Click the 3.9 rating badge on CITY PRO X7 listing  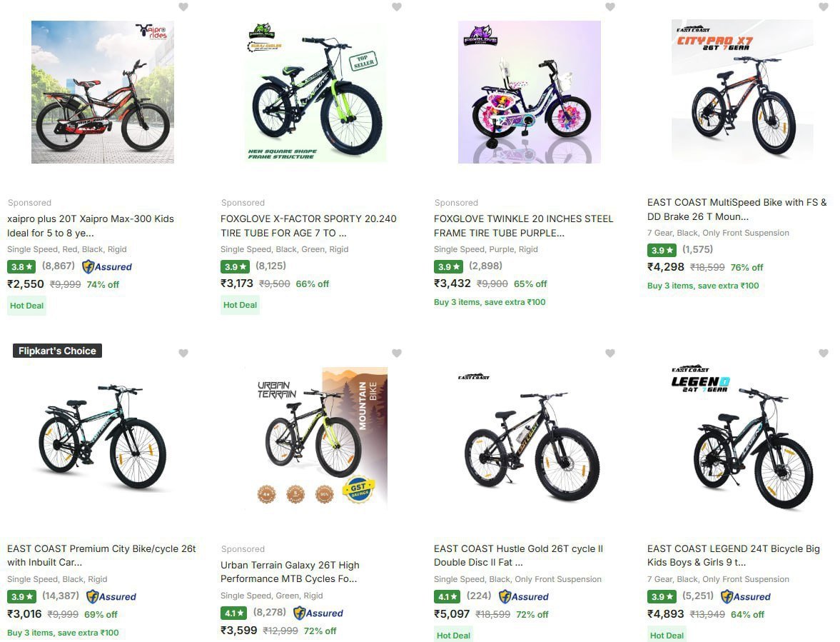(661, 251)
